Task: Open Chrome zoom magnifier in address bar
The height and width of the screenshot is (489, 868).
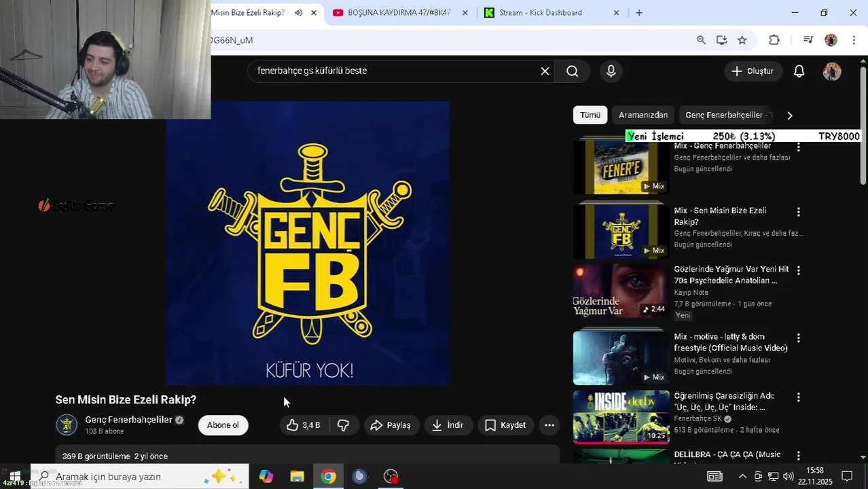Action: [701, 40]
